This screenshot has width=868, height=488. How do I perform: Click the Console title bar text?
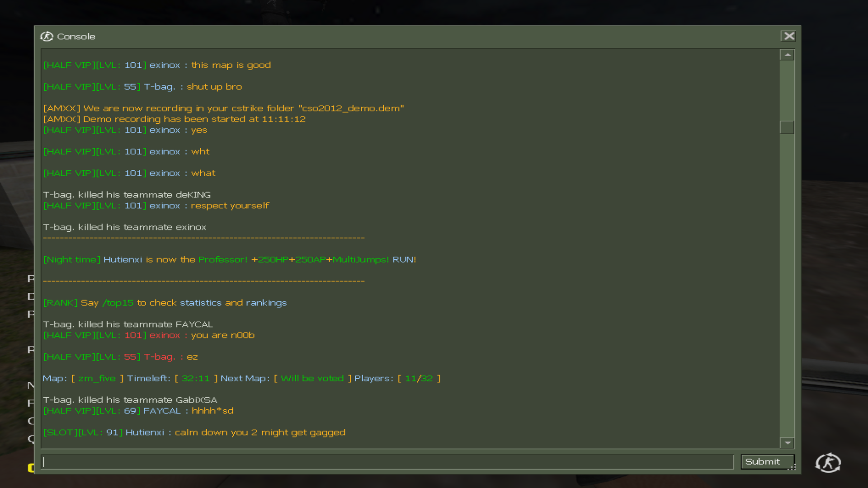coord(76,37)
